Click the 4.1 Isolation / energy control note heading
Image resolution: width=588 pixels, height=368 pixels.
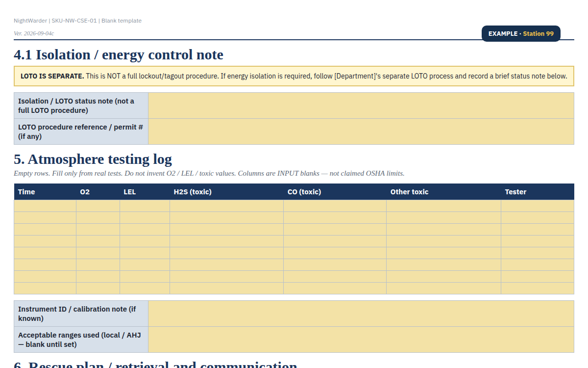pyautogui.click(x=119, y=54)
